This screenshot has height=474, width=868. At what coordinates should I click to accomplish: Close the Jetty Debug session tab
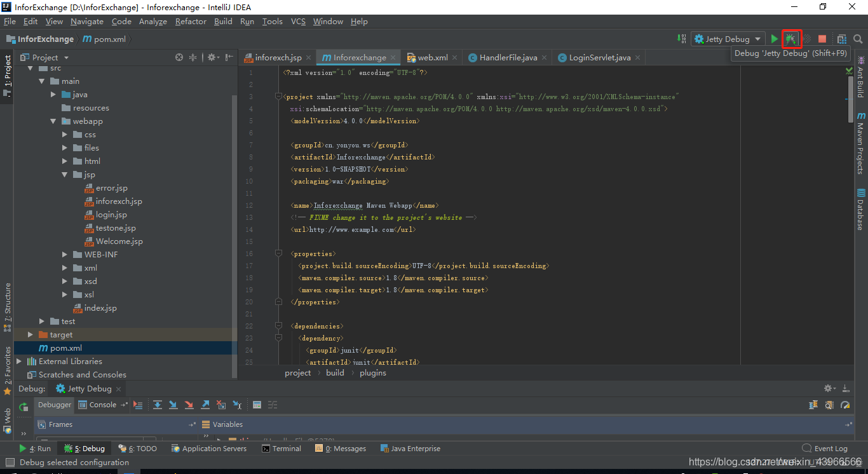[119, 389]
